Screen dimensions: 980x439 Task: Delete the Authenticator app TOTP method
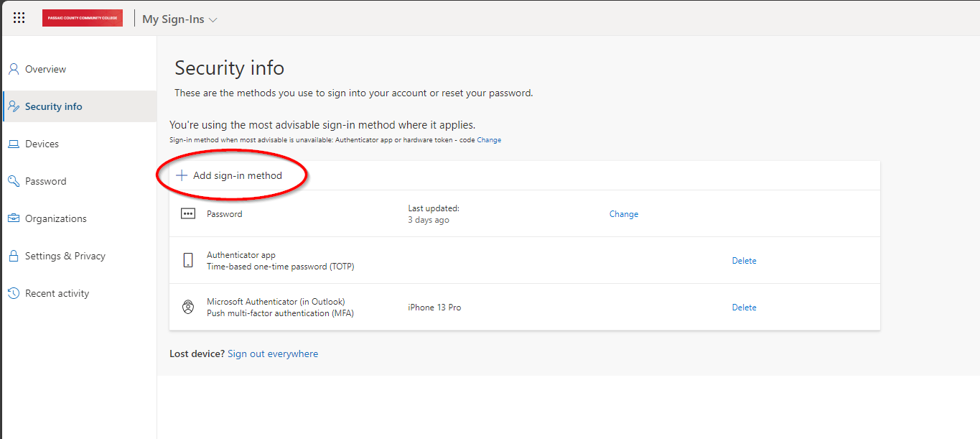point(744,261)
